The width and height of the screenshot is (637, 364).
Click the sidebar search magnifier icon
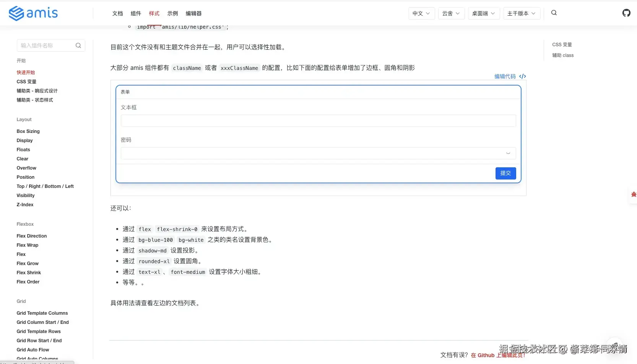tap(78, 45)
